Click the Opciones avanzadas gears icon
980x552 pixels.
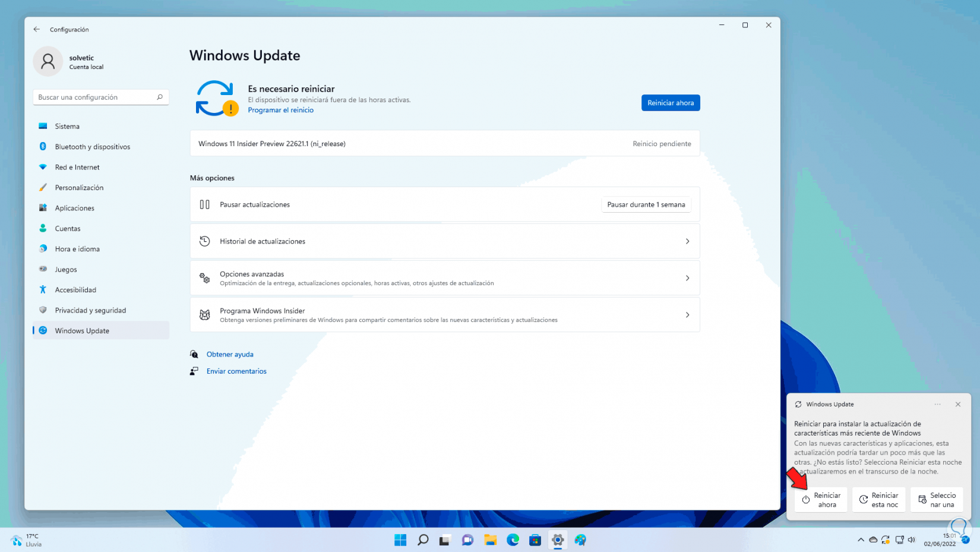click(204, 278)
